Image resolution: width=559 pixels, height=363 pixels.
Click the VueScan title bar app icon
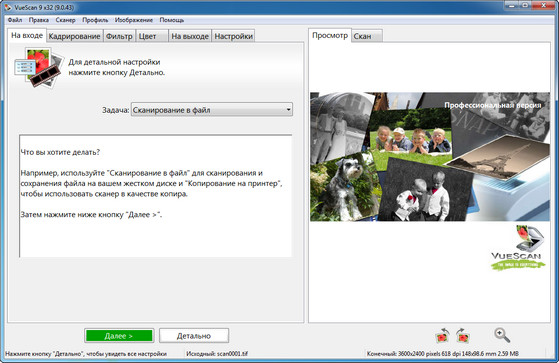click(9, 7)
